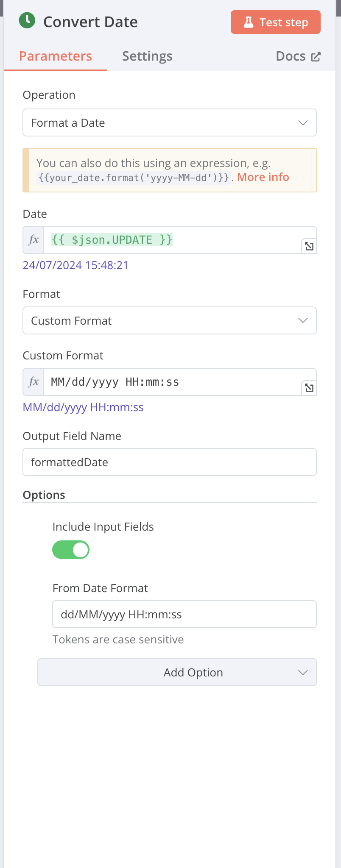The image size is (341, 868).
Task: Click the Output Field Name input
Action: pos(170,462)
